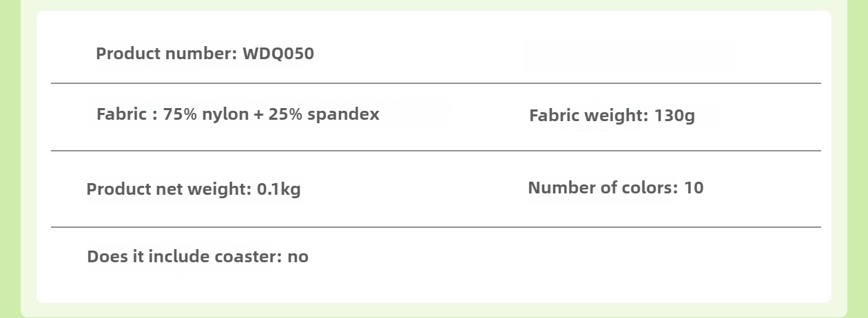This screenshot has width=868, height=318.
Task: Select the coaster answer "no"
Action: pos(298,257)
